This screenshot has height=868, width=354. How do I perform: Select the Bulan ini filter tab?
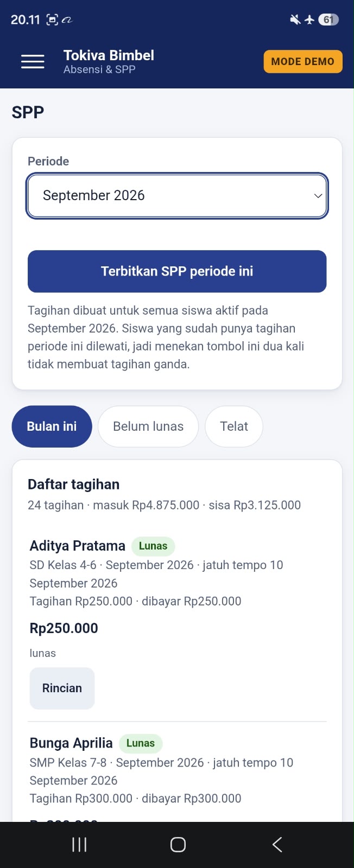[x=52, y=426]
